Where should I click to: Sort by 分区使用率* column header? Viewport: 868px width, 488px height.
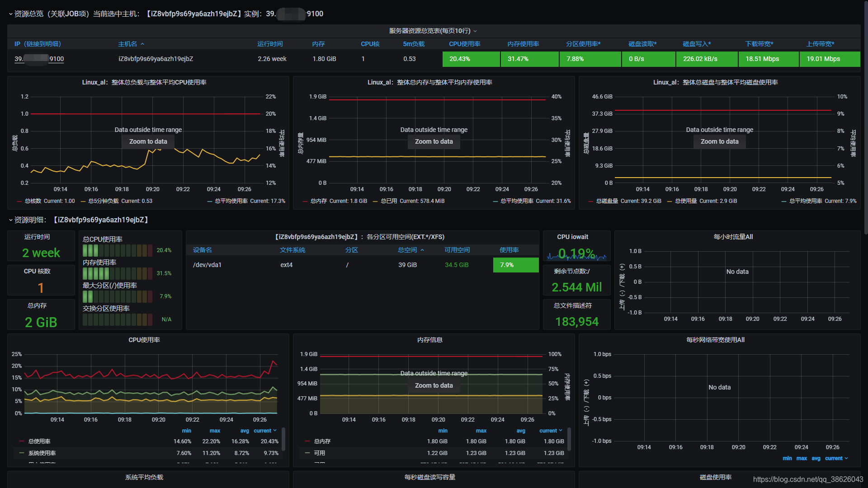point(583,44)
